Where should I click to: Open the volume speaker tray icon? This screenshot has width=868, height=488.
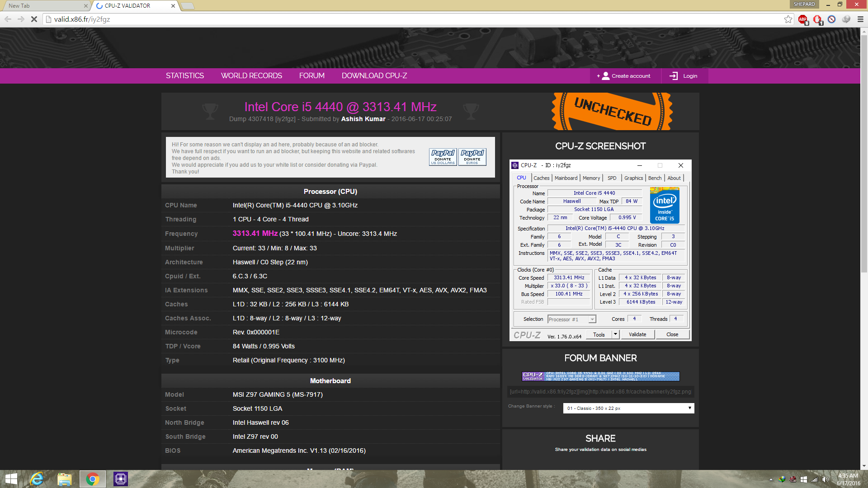826,479
